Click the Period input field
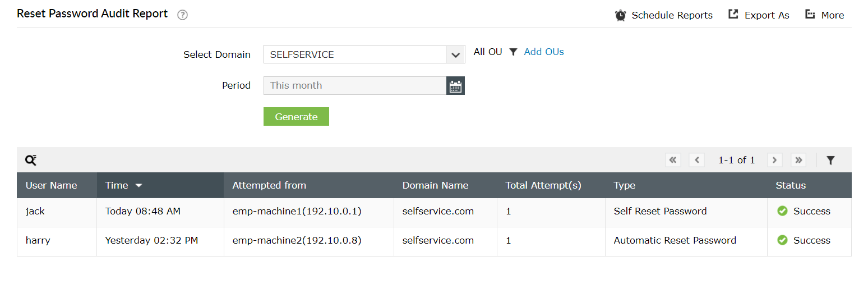 coord(354,86)
